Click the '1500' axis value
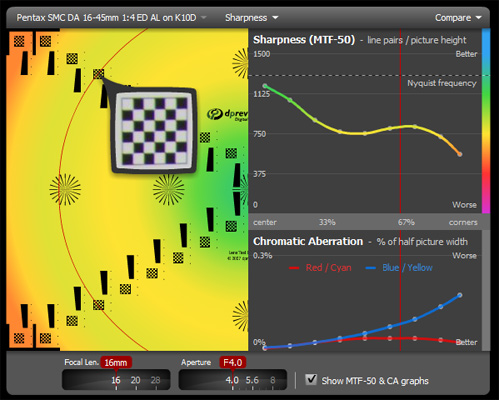This screenshot has height=400, width=499. click(x=262, y=54)
